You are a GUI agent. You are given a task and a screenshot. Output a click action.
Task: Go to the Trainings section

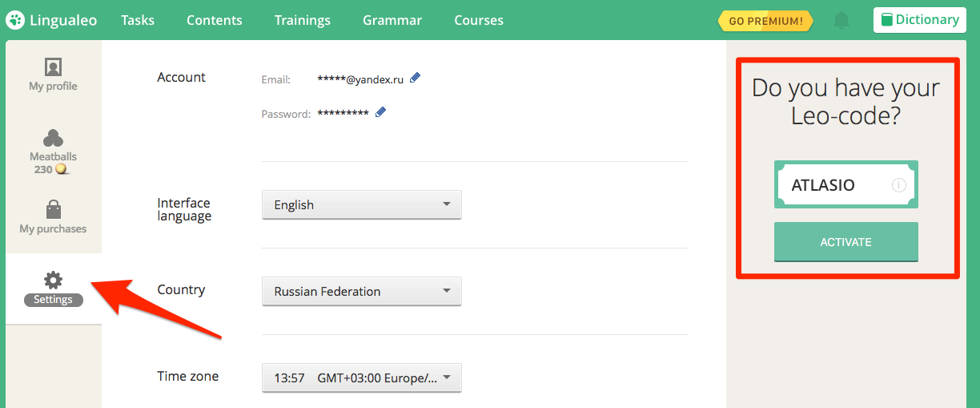[302, 20]
